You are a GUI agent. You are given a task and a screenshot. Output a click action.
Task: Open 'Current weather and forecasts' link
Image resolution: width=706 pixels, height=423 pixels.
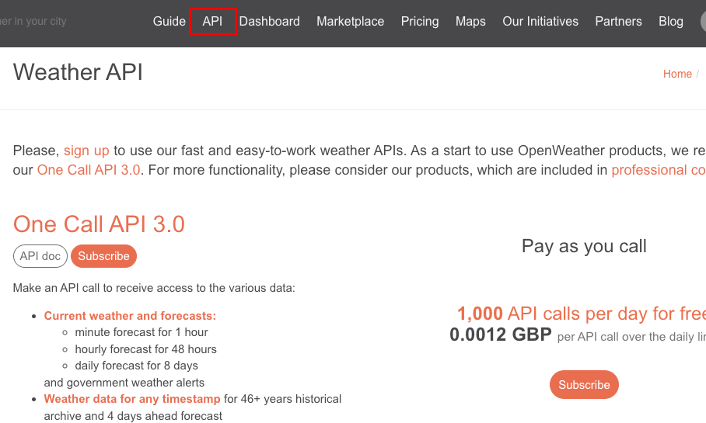click(x=130, y=316)
